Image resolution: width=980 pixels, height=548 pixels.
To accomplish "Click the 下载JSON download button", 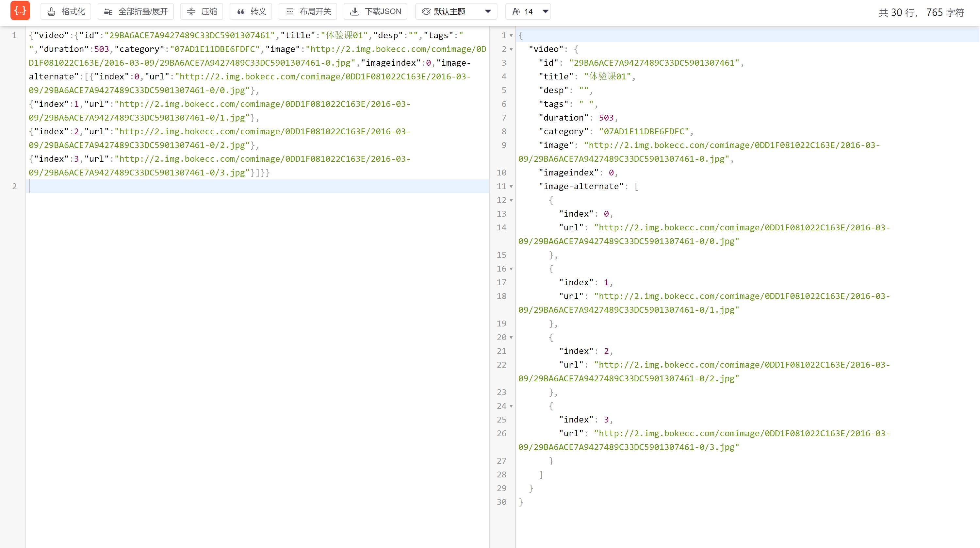I will [x=375, y=11].
